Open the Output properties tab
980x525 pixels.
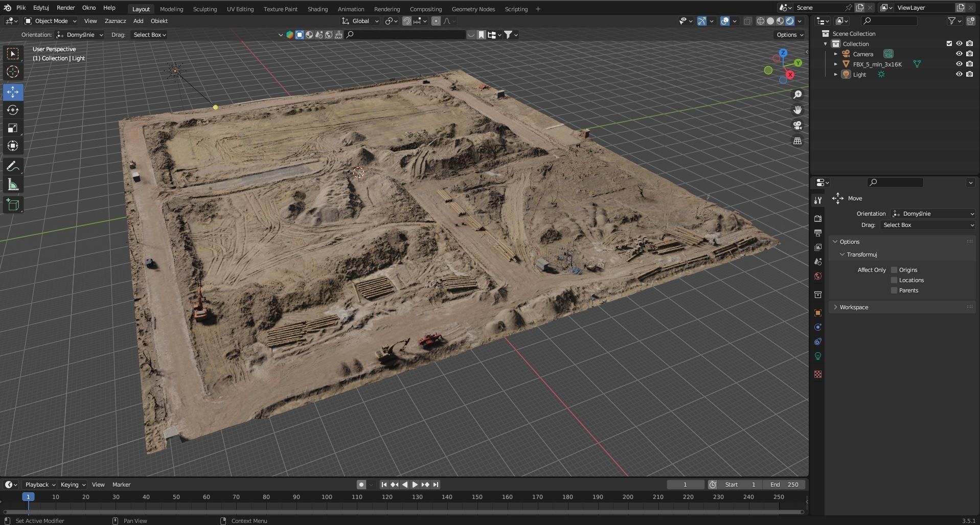818,233
